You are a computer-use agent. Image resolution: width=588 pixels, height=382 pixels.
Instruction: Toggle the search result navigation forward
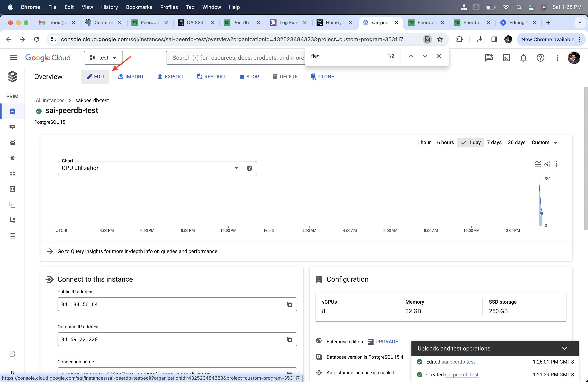pyautogui.click(x=425, y=56)
